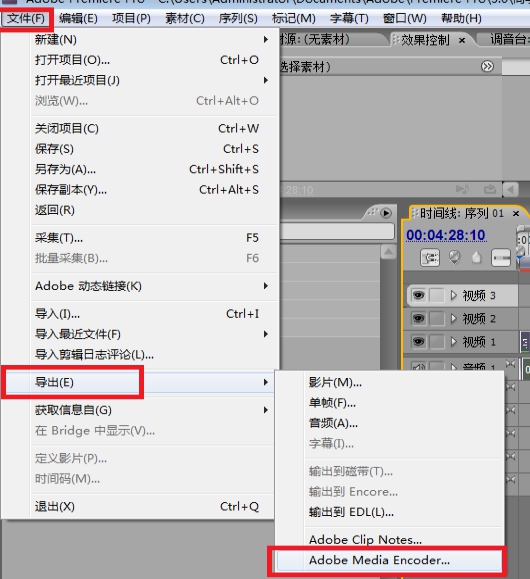
Task: Open the 导出(E) submenu
Action: 139,382
